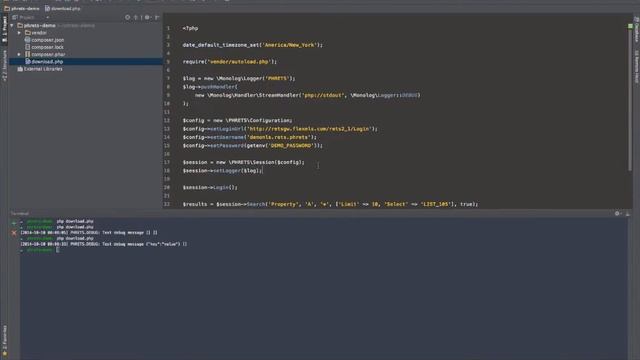The height and width of the screenshot is (360, 640).
Task: Select composer.phar in the project tree
Action: click(x=48, y=54)
